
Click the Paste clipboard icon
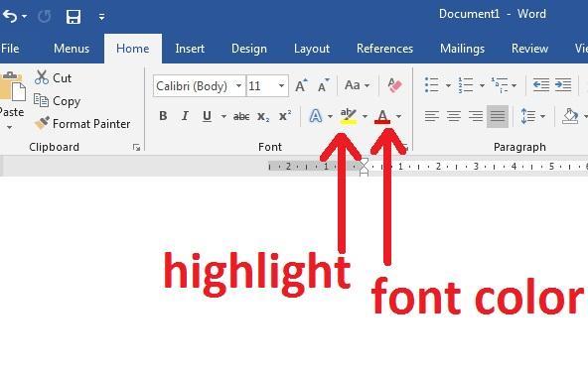tap(12, 87)
